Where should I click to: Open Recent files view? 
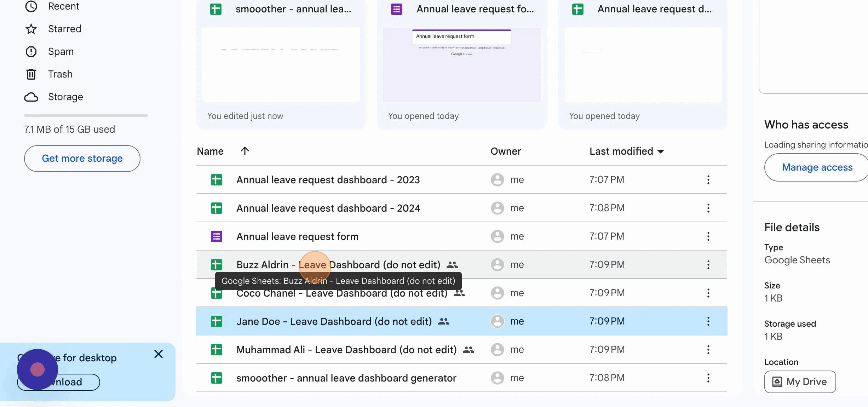tap(63, 6)
